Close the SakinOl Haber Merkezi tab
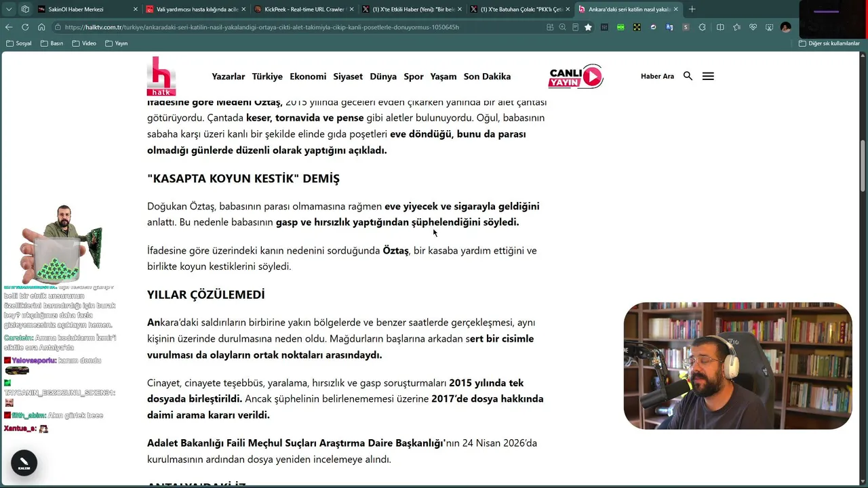The height and width of the screenshot is (488, 868). pos(136,9)
